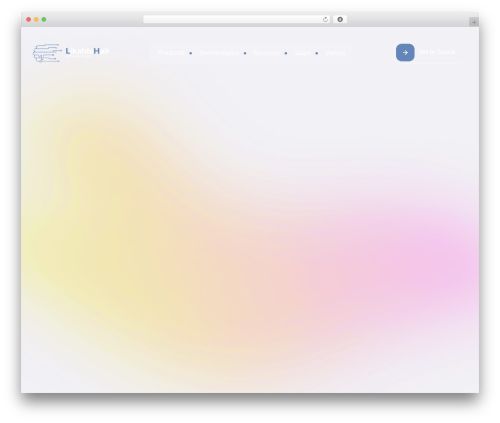The image size is (500, 423).
Task: Click the browser reload icon
Action: coord(325,20)
